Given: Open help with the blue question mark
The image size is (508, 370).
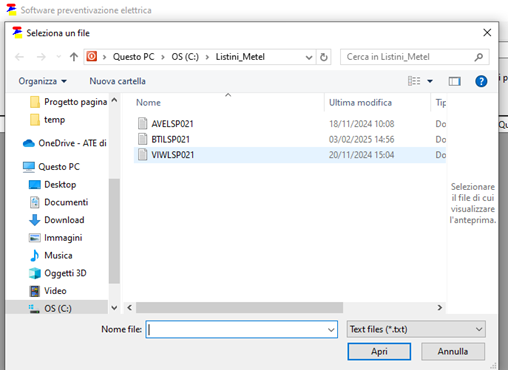Looking at the screenshot, I should coord(481,81).
